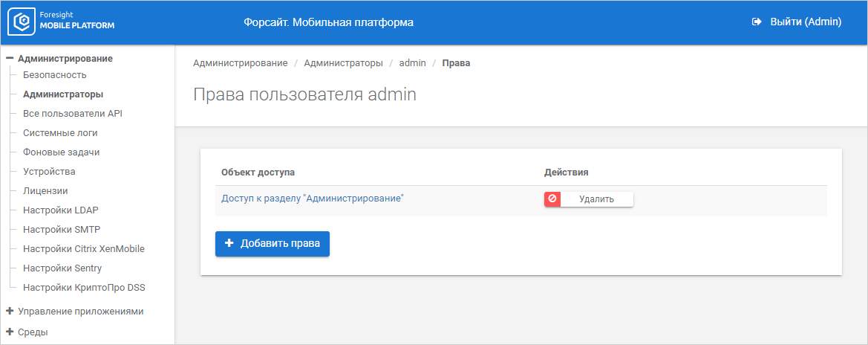The width and height of the screenshot is (868, 345).
Task: Open Настройки LDAP
Action: click(56, 210)
